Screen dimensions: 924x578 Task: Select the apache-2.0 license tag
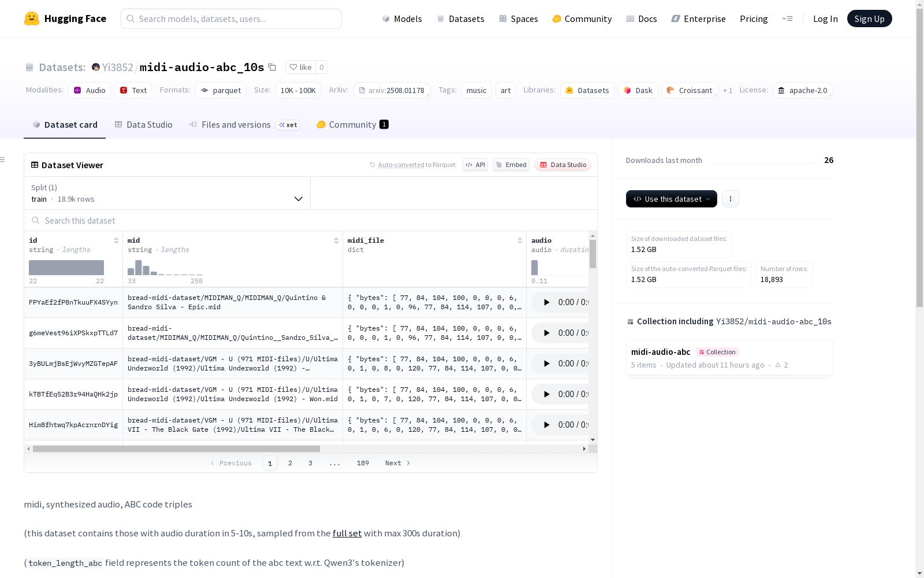point(803,90)
